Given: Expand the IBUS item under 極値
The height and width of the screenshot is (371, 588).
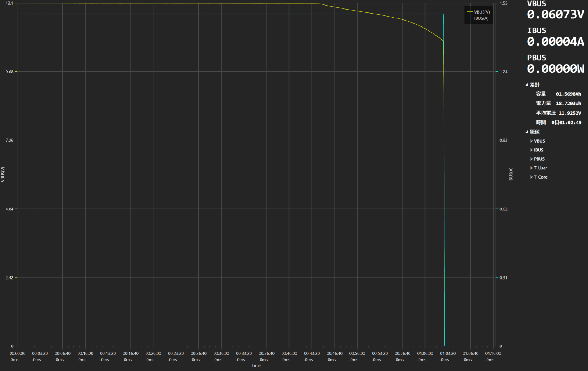Looking at the screenshot, I should click(531, 150).
